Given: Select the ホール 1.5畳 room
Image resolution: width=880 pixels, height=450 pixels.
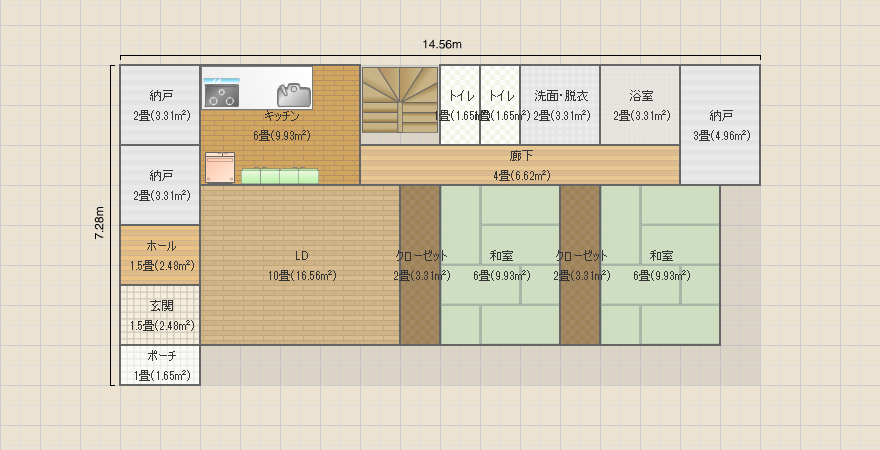Looking at the screenshot, I should (x=161, y=255).
